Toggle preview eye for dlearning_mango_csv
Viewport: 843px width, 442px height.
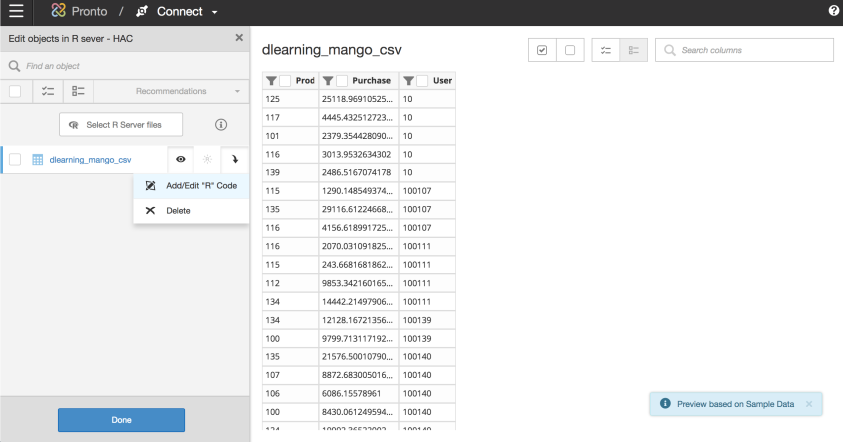coord(181,159)
